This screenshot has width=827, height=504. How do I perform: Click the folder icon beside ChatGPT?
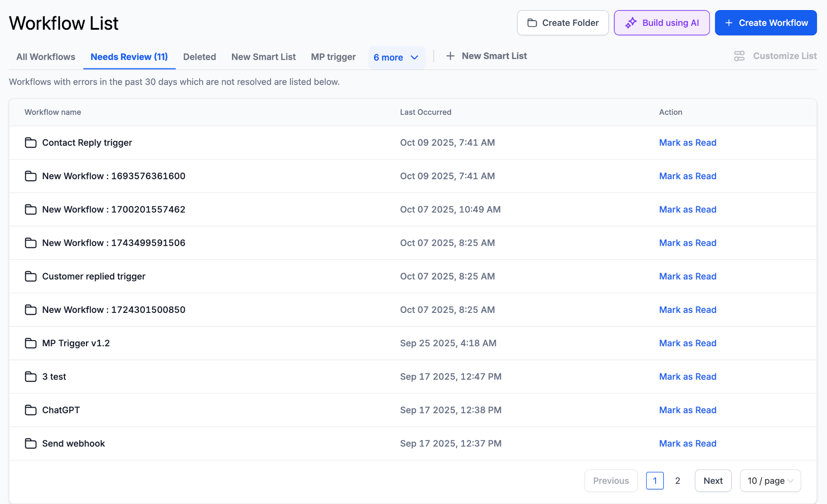coord(31,410)
